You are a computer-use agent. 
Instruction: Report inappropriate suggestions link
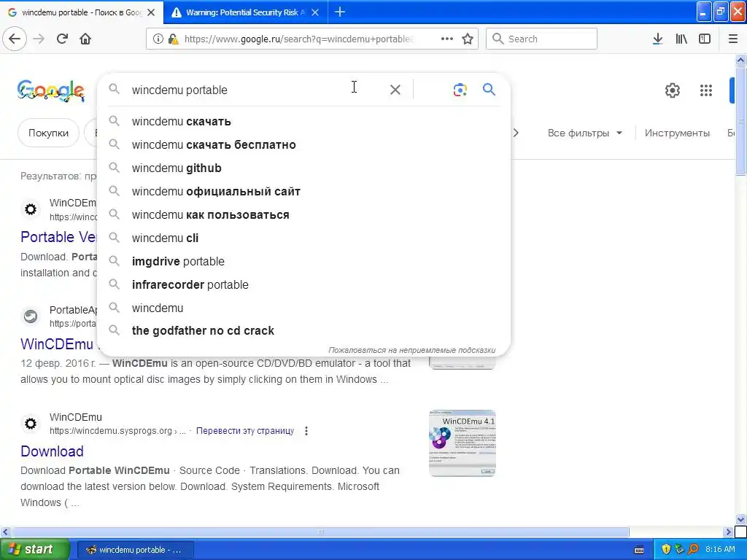(411, 350)
